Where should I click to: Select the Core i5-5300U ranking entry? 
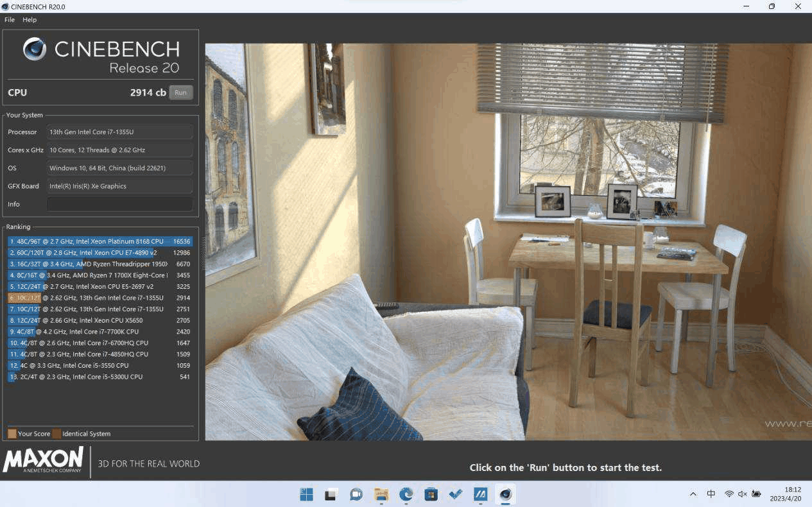pos(99,377)
